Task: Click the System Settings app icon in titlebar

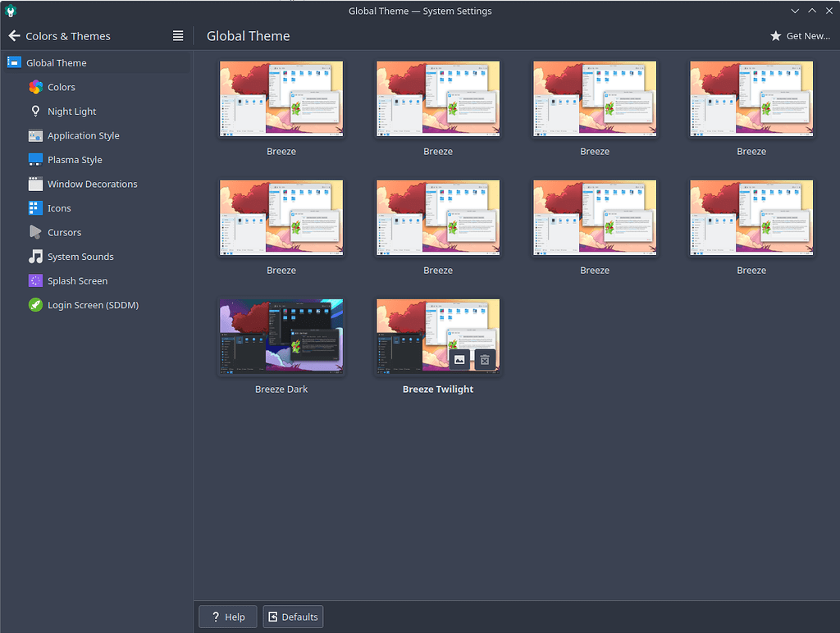Action: point(10,11)
